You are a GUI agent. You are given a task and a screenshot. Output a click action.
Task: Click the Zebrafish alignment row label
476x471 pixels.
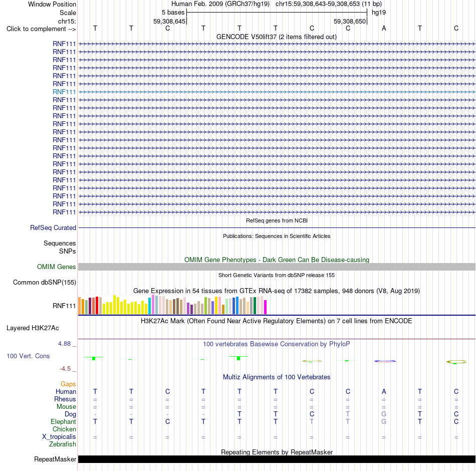point(62,444)
